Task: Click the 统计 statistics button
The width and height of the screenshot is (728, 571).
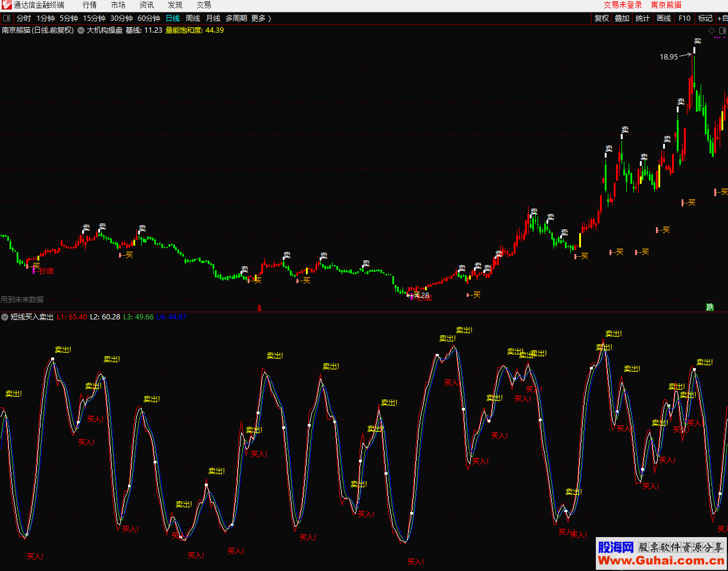Action: click(x=643, y=18)
